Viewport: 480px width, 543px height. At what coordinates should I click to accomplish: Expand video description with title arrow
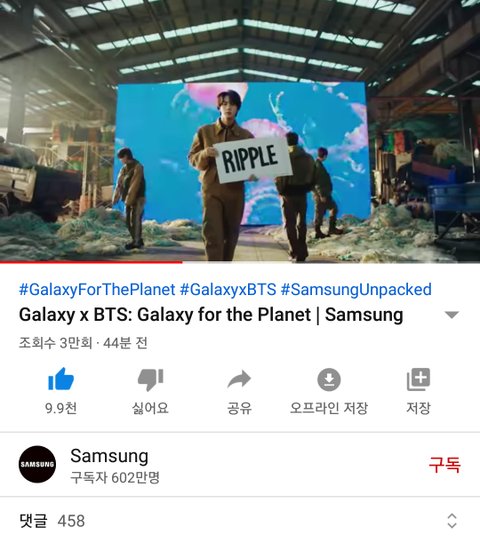click(452, 315)
